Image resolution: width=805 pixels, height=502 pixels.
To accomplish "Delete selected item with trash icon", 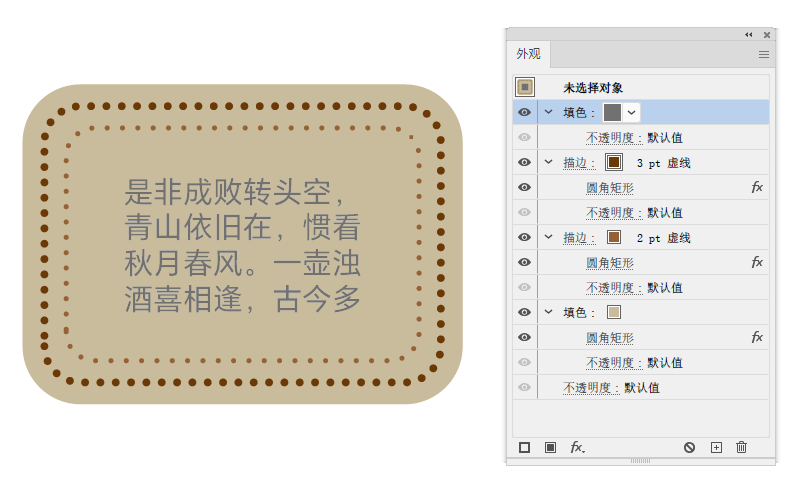I will 741,448.
